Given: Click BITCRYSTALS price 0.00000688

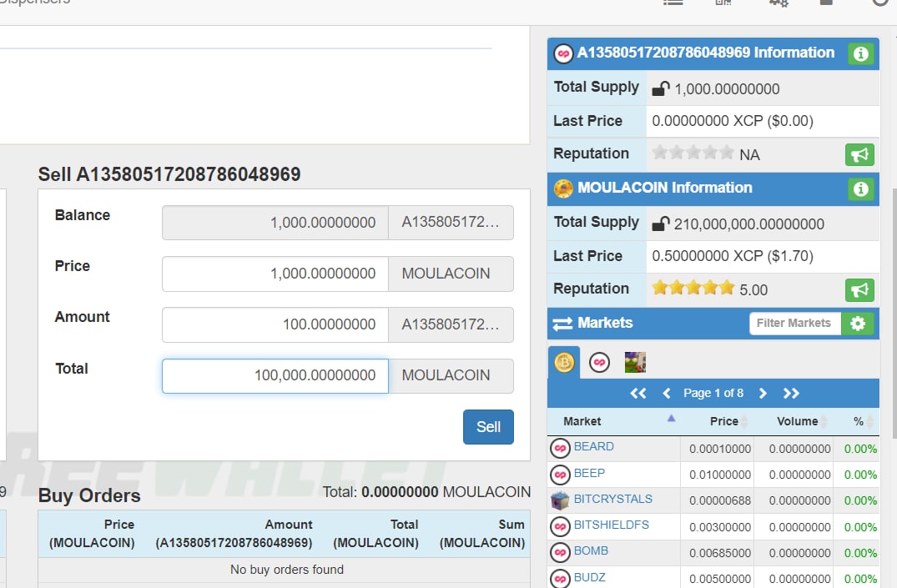Looking at the screenshot, I should (719, 501).
